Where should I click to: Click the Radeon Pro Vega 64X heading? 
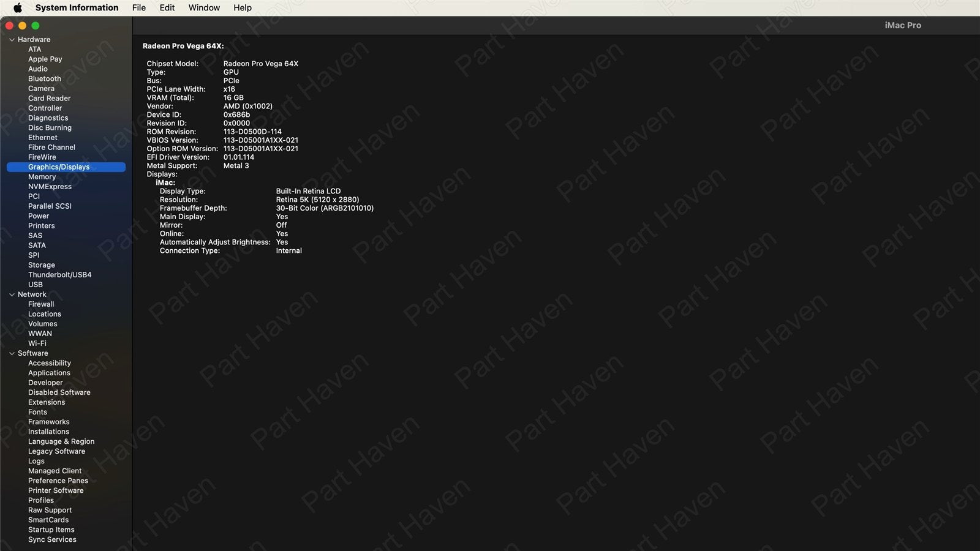coord(183,46)
